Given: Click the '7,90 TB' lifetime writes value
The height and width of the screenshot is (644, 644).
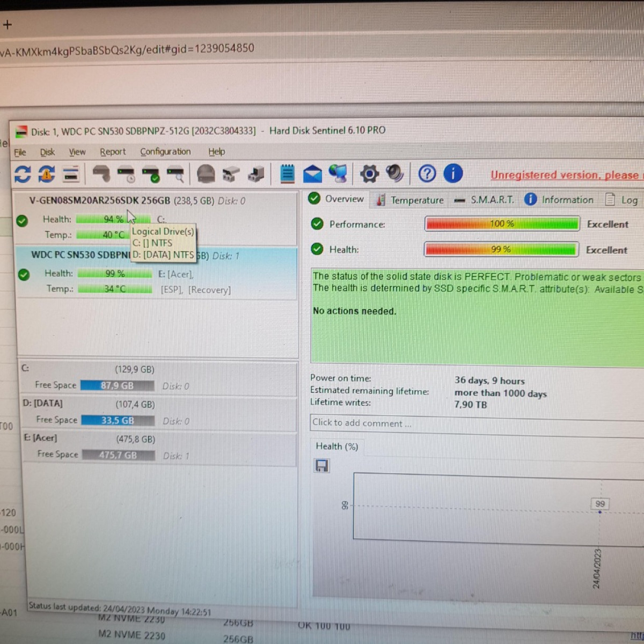Looking at the screenshot, I should click(471, 404).
